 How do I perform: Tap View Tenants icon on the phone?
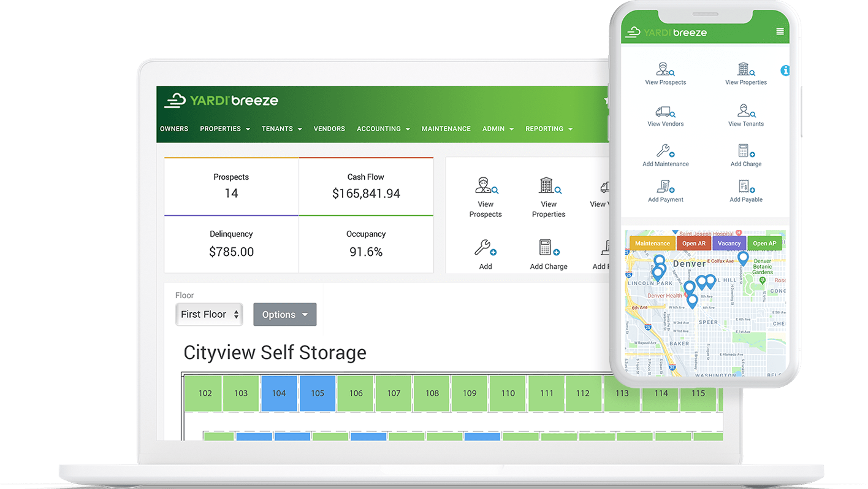pyautogui.click(x=745, y=112)
